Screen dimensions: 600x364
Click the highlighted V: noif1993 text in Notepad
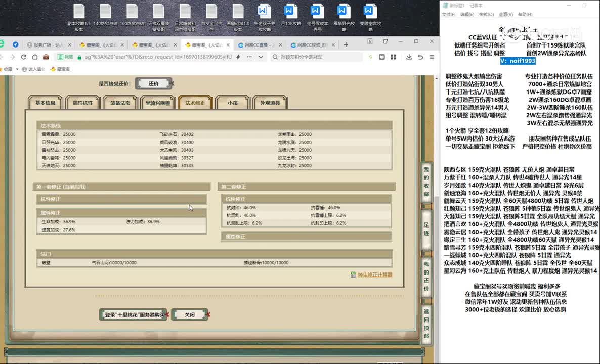coord(518,61)
